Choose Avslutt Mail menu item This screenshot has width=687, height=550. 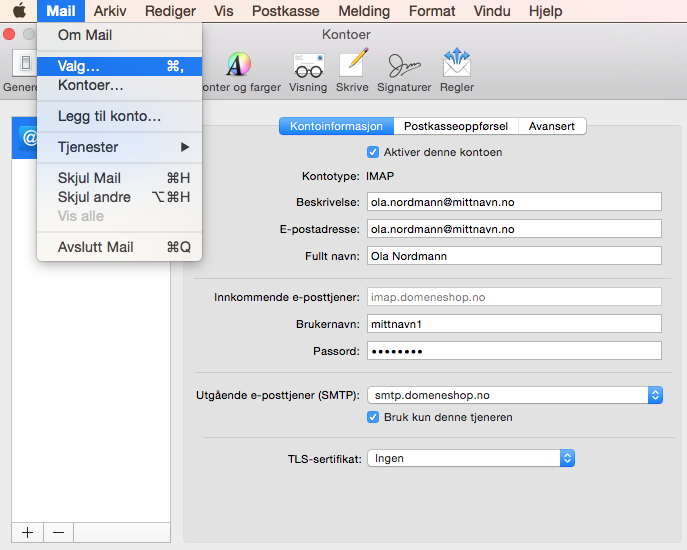(120, 247)
